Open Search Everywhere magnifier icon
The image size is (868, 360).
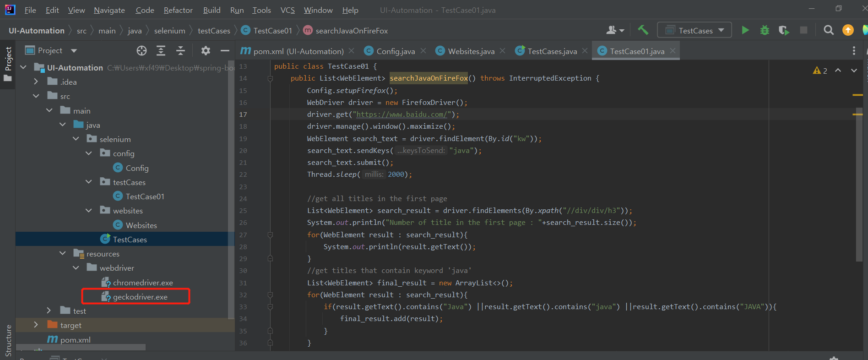click(829, 30)
